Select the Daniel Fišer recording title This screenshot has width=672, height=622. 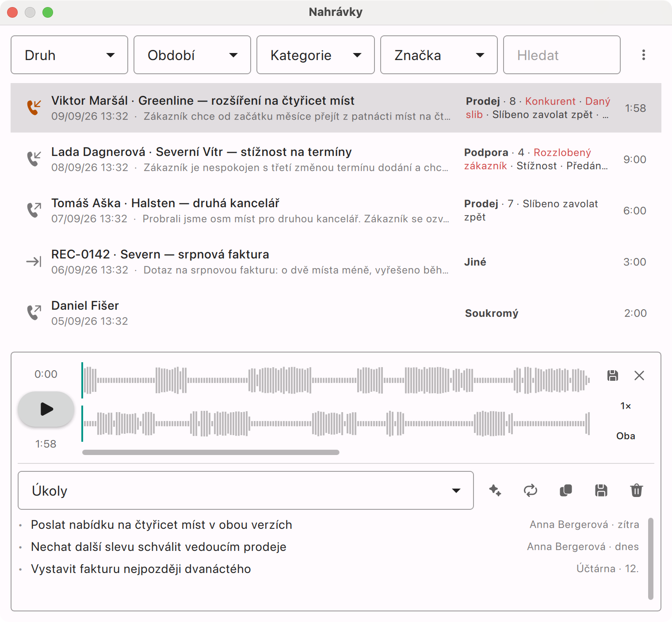[85, 306]
